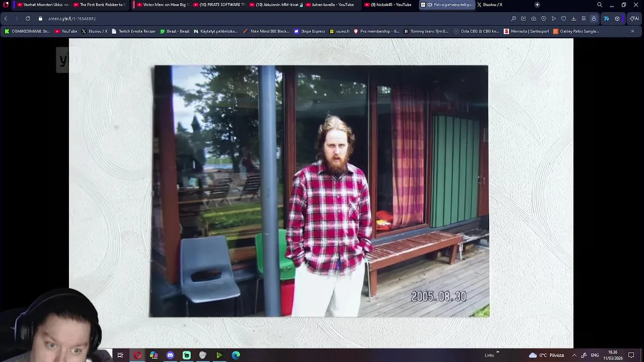The height and width of the screenshot is (362, 644).
Task: Open the AI assistant button
Action: point(634,19)
